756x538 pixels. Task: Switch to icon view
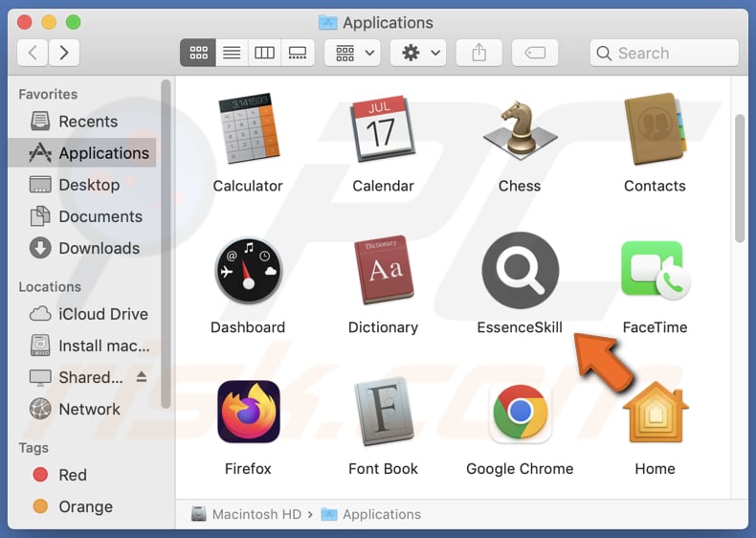click(x=198, y=53)
